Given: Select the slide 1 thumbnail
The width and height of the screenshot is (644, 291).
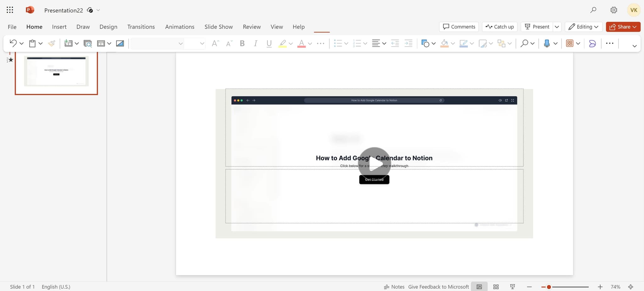Looking at the screenshot, I should [56, 73].
